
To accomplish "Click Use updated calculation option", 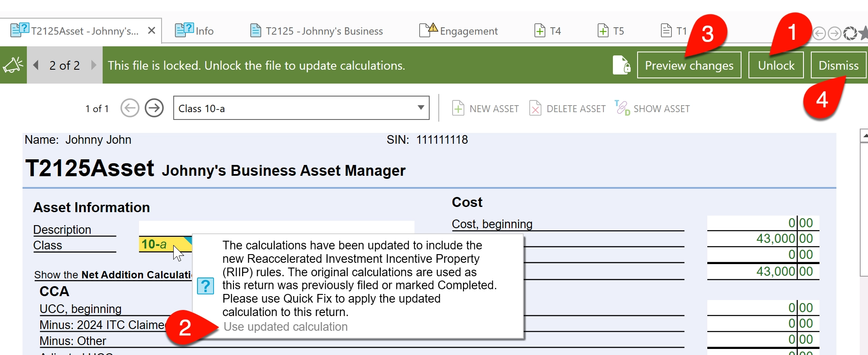I will coord(285,327).
